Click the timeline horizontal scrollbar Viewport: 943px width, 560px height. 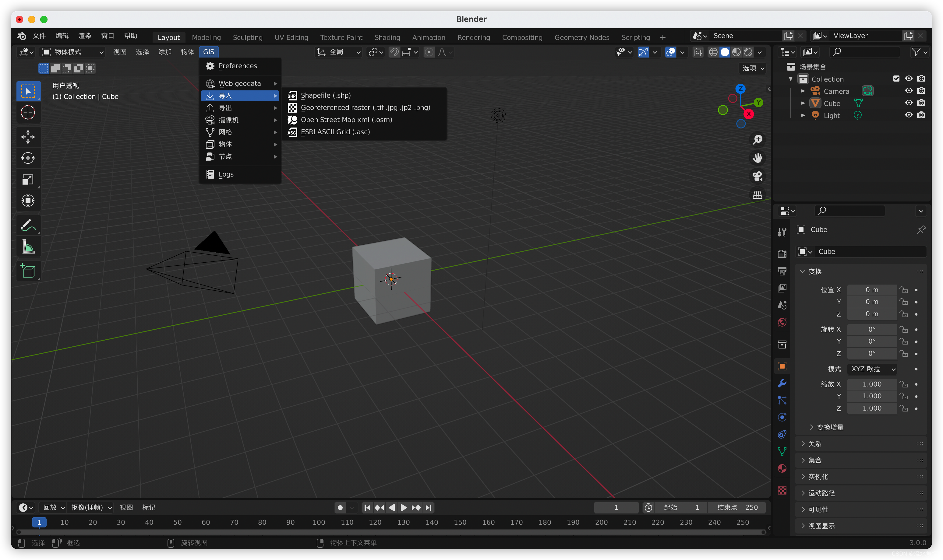point(391,532)
